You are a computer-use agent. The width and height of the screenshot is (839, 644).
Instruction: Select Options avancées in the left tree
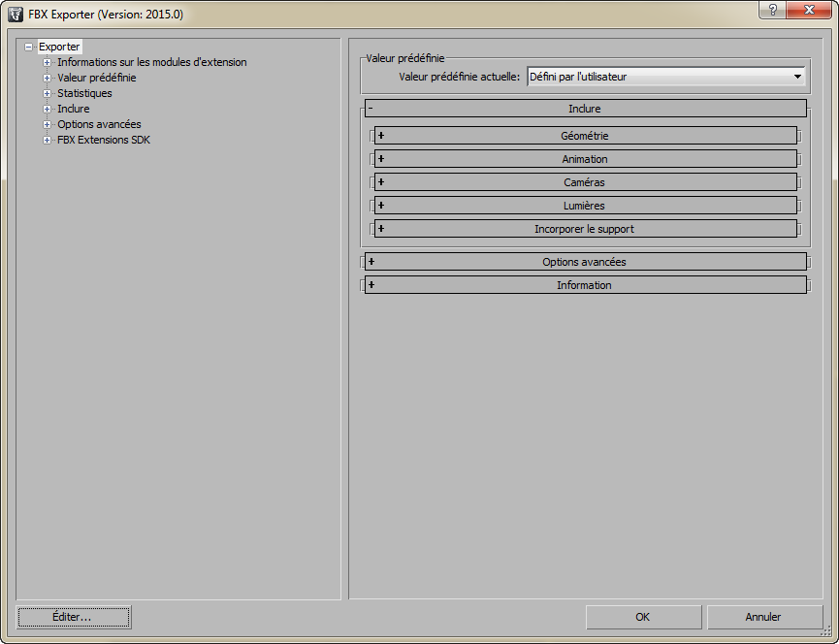tap(99, 124)
